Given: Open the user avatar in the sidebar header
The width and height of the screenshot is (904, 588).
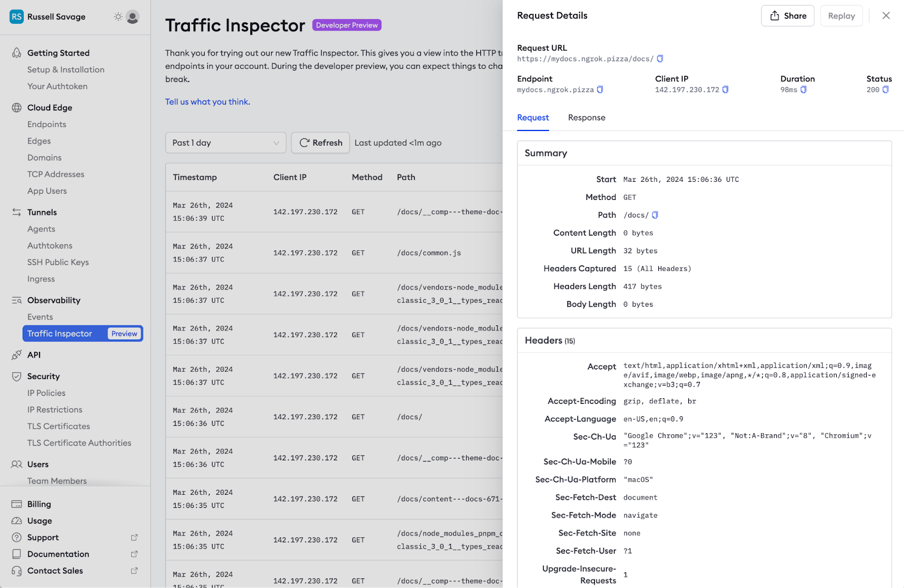Looking at the screenshot, I should (132, 17).
